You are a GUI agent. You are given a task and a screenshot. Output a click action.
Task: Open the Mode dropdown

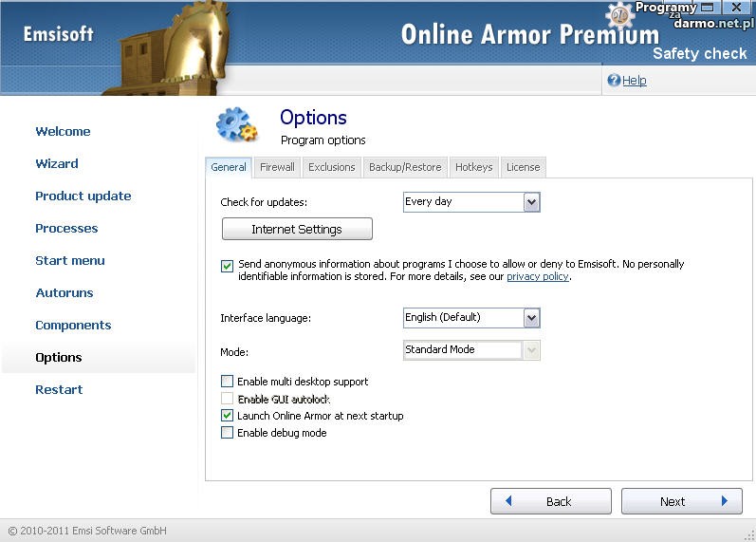(x=531, y=350)
